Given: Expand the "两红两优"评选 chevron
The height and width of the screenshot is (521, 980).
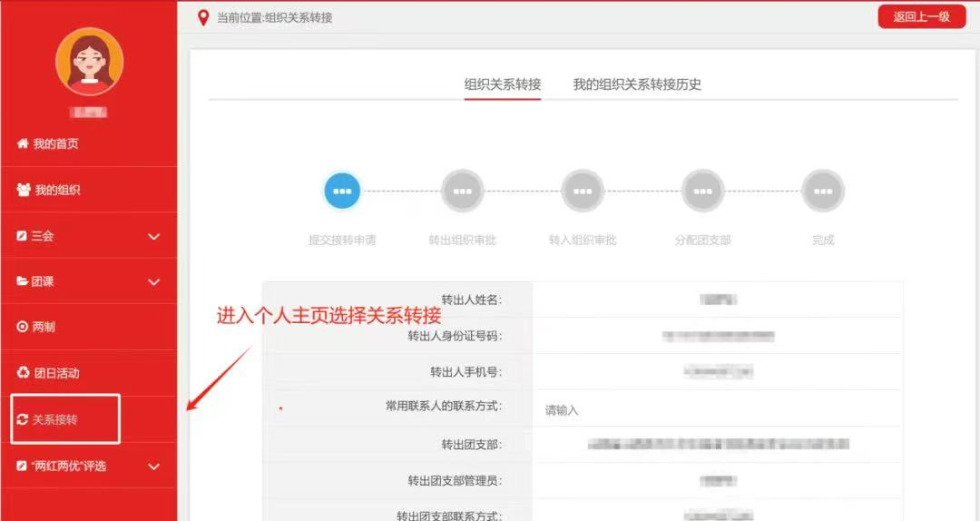Looking at the screenshot, I should point(153,466).
